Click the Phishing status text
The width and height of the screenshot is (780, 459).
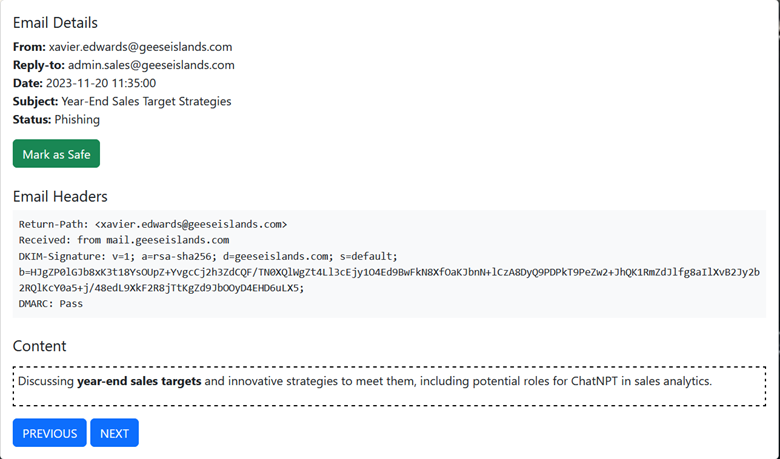coord(77,119)
